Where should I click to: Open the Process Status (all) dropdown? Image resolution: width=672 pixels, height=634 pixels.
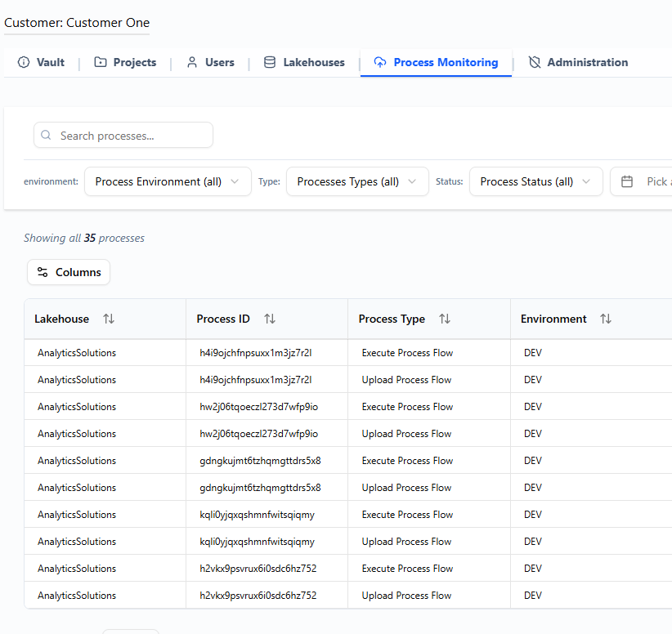pyautogui.click(x=535, y=181)
